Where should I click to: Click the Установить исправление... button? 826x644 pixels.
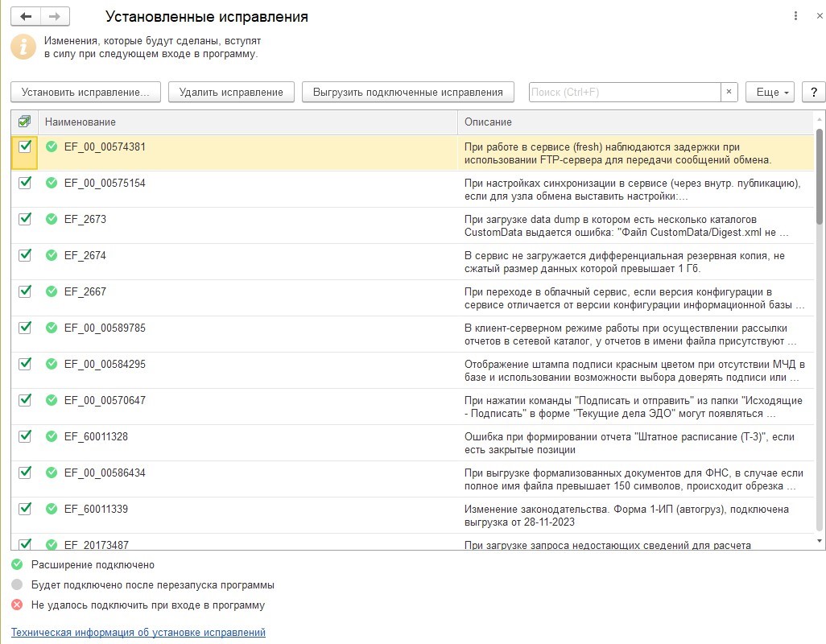tap(85, 92)
